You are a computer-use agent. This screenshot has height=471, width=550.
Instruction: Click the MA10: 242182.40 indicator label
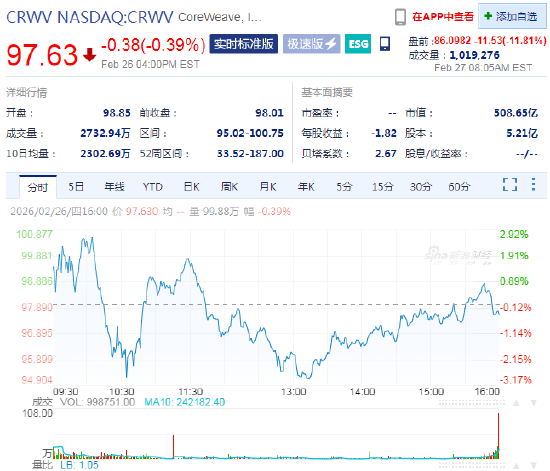tap(185, 402)
